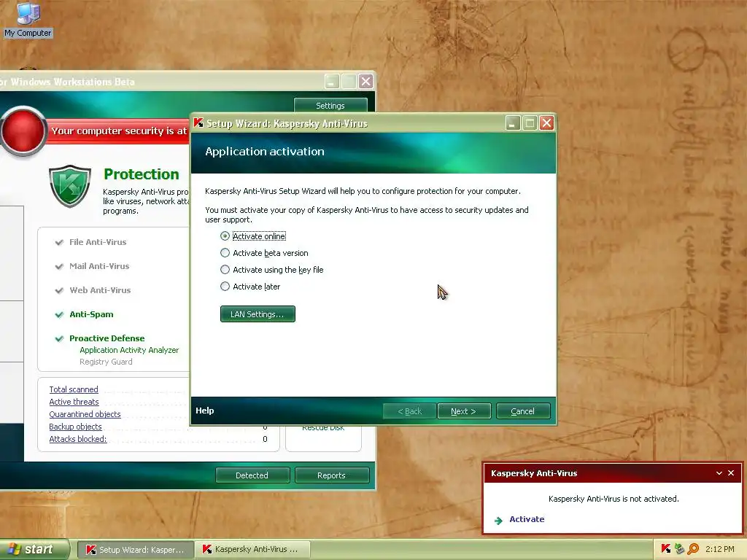Select Web Anti-Virus component
The width and height of the screenshot is (747, 560).
click(x=100, y=290)
